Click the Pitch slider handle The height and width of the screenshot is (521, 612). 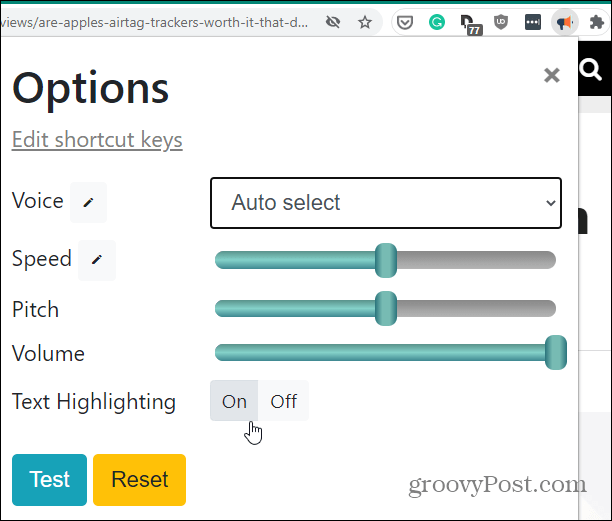[386, 308]
